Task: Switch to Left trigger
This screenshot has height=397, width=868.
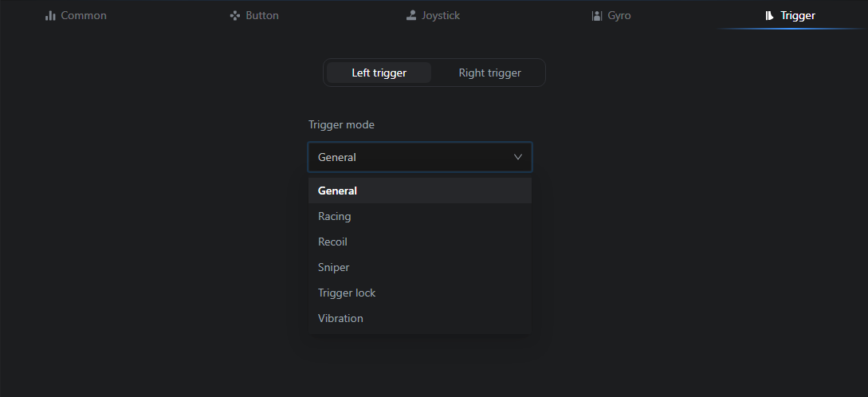Action: (379, 73)
